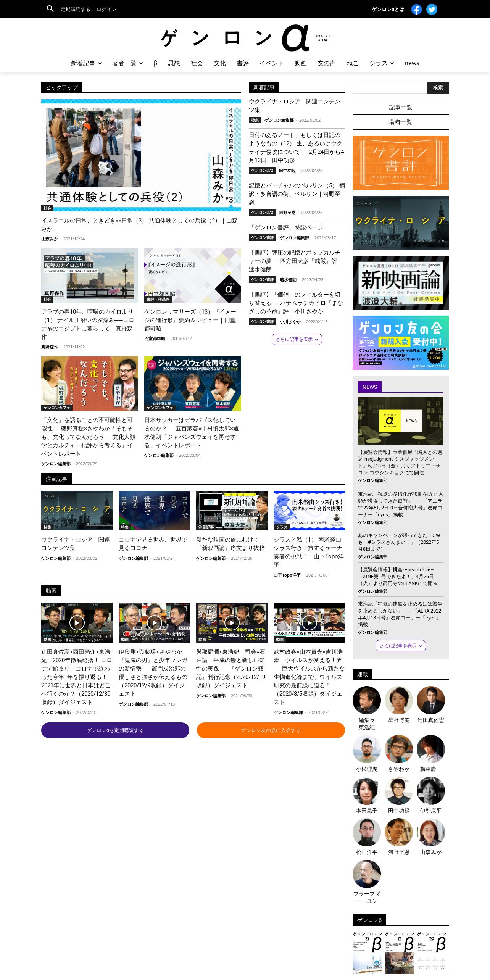490x980 pixels.
Task: Open 梅津庸一 author avatar
Action: click(431, 749)
